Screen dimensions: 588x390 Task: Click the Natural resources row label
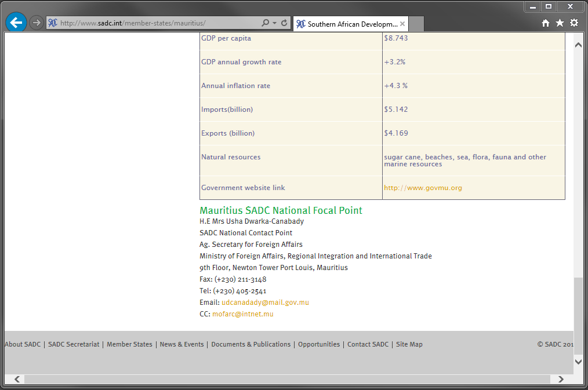pos(231,157)
